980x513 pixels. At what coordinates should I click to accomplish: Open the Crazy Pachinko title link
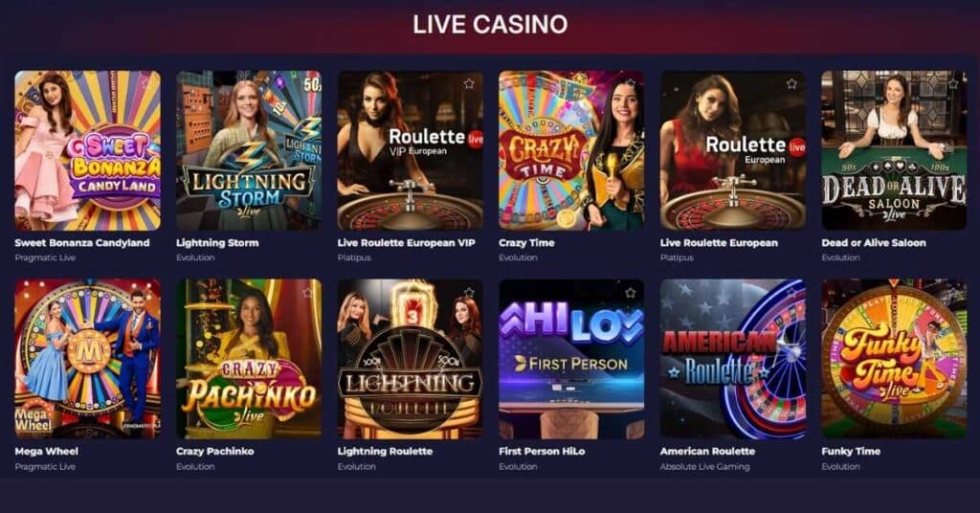coord(215,451)
